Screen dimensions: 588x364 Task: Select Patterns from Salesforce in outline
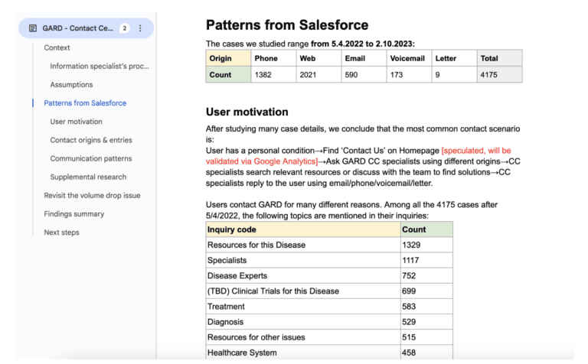click(85, 103)
